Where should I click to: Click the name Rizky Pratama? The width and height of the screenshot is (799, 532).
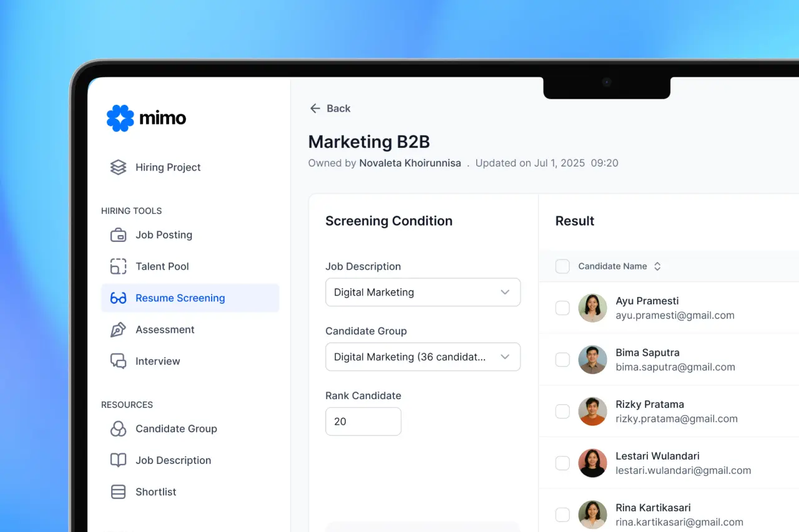650,405
